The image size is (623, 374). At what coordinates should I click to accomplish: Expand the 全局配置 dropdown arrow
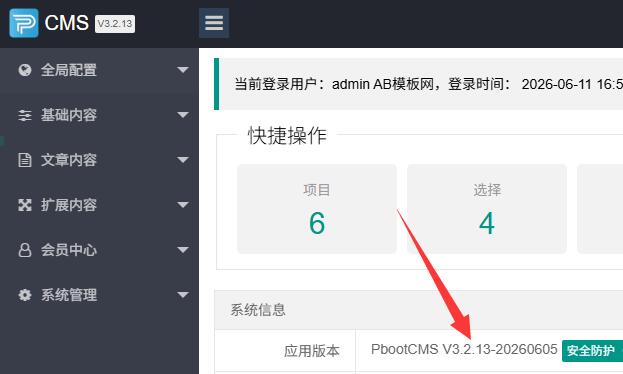click(183, 70)
